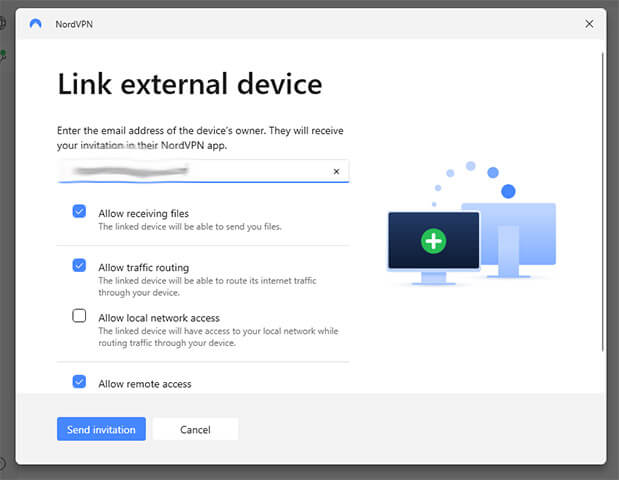Select 'Allow local network access' label text
This screenshot has height=480, width=619.
coord(159,318)
